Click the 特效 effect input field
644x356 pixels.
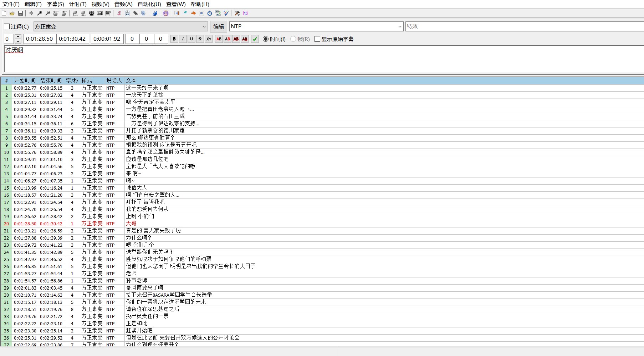pyautogui.click(x=525, y=26)
